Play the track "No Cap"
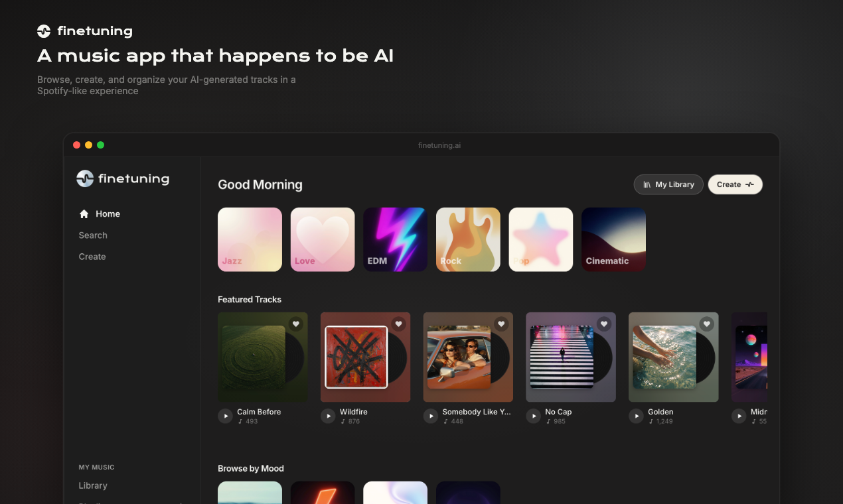The height and width of the screenshot is (504, 843). (x=533, y=416)
